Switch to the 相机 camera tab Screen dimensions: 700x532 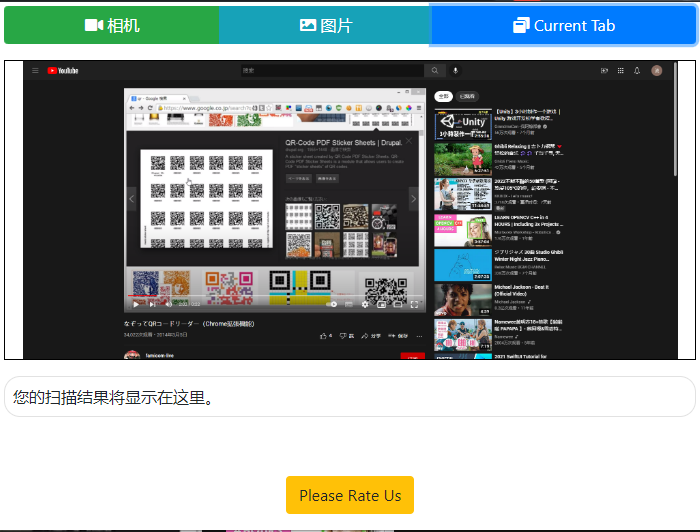pos(112,25)
